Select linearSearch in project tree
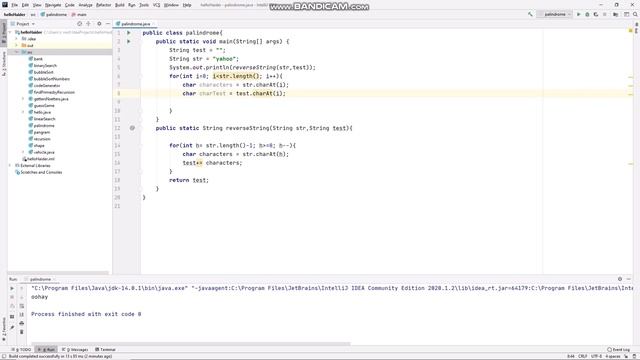This screenshot has height=360, width=640. click(x=44, y=119)
